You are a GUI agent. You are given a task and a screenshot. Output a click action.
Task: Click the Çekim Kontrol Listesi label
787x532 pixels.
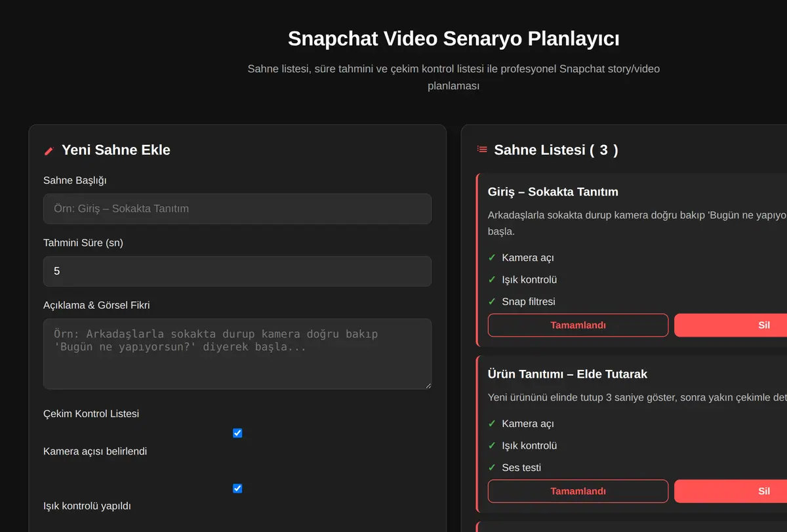[91, 414]
